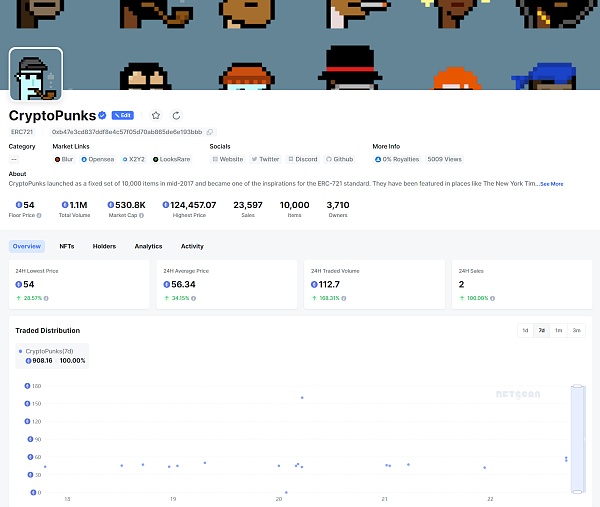Select the 1m chart range
The width and height of the screenshot is (600, 507).
pyautogui.click(x=559, y=330)
